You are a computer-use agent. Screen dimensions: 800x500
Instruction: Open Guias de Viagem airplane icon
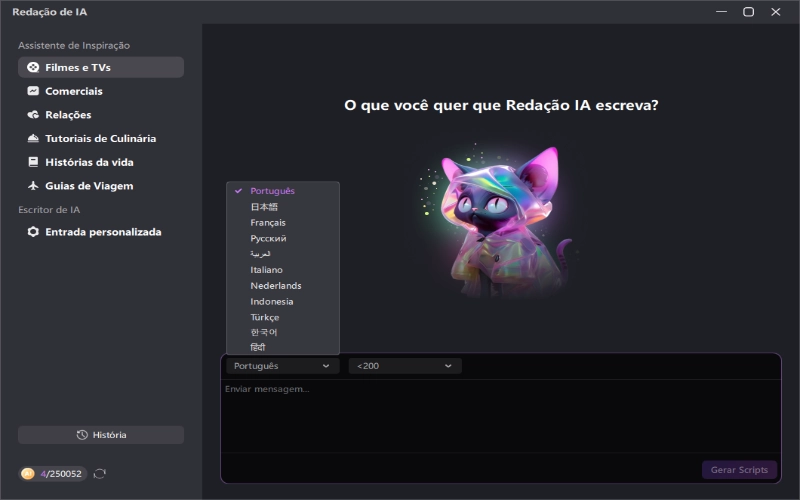point(33,186)
